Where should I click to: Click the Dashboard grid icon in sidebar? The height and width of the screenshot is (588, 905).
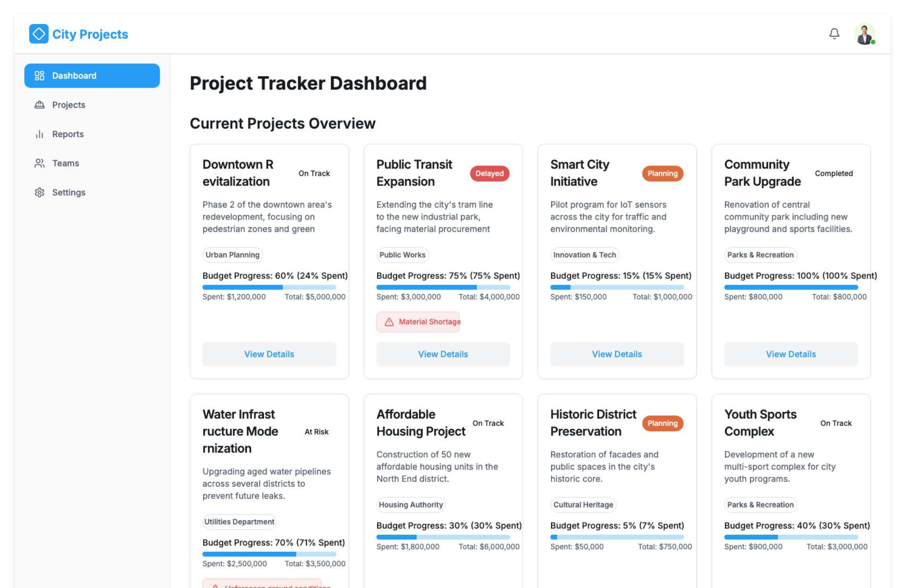(x=40, y=76)
